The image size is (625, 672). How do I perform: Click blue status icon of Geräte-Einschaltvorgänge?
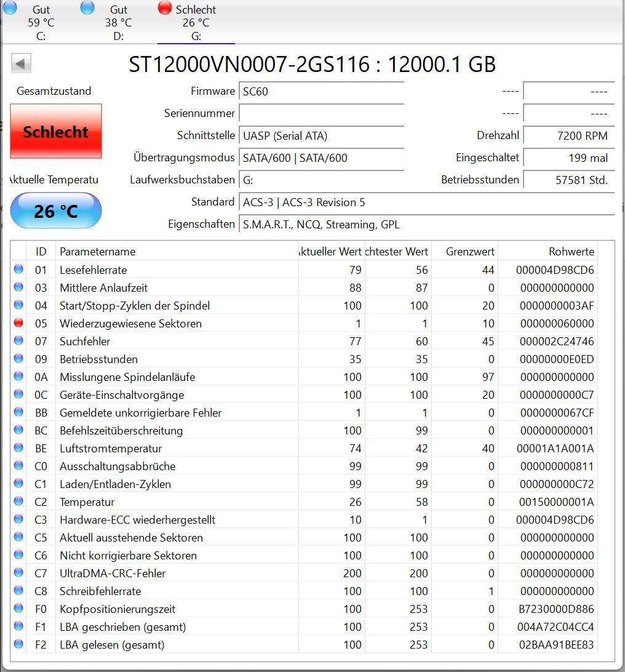pyautogui.click(x=18, y=394)
